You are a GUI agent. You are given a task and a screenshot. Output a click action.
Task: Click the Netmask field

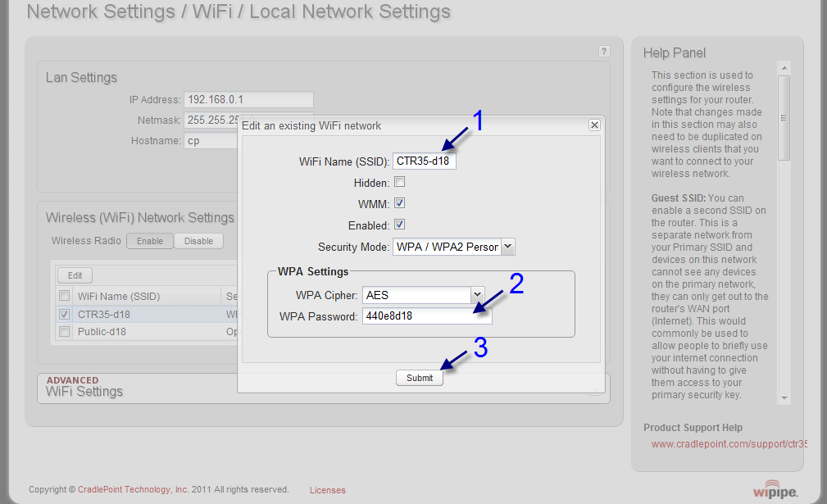pos(211,120)
